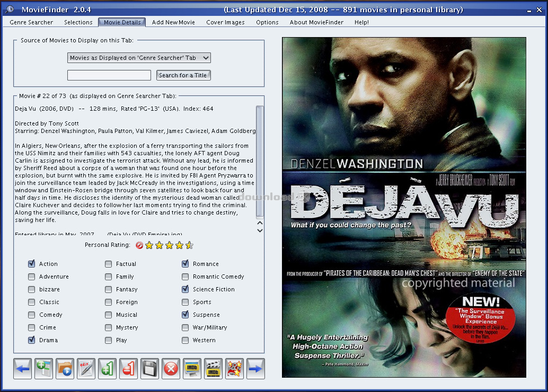
Task: Check the Play genre checkbox
Action: click(x=108, y=340)
